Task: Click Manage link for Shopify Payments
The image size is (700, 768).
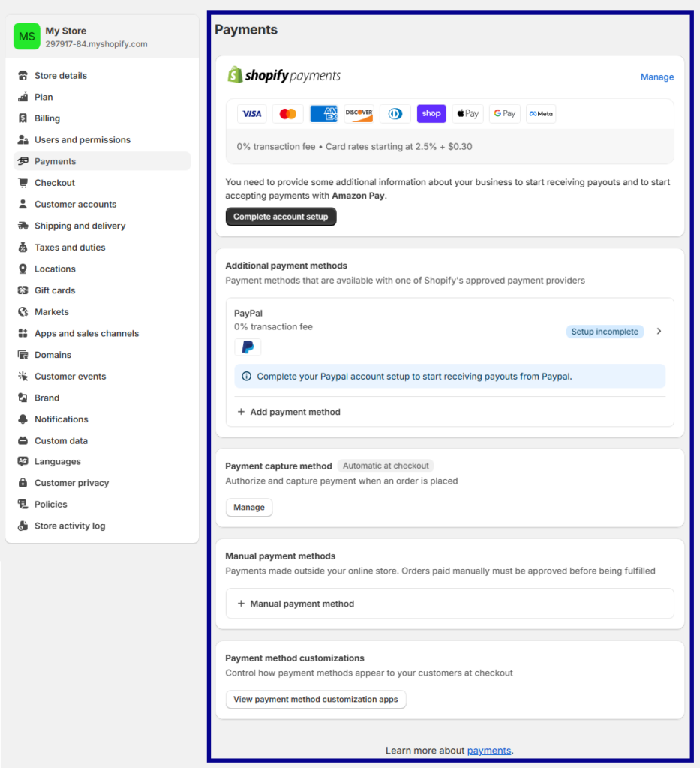Action: pos(657,77)
